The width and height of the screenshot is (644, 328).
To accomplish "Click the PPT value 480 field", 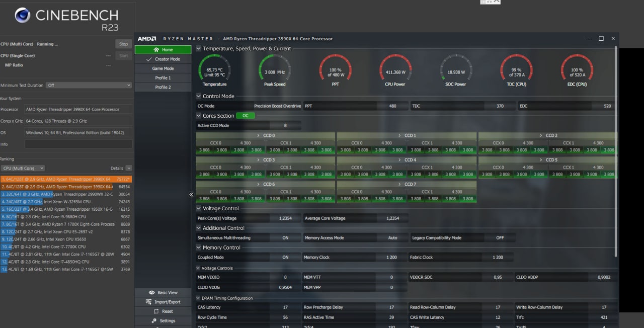I will (393, 106).
